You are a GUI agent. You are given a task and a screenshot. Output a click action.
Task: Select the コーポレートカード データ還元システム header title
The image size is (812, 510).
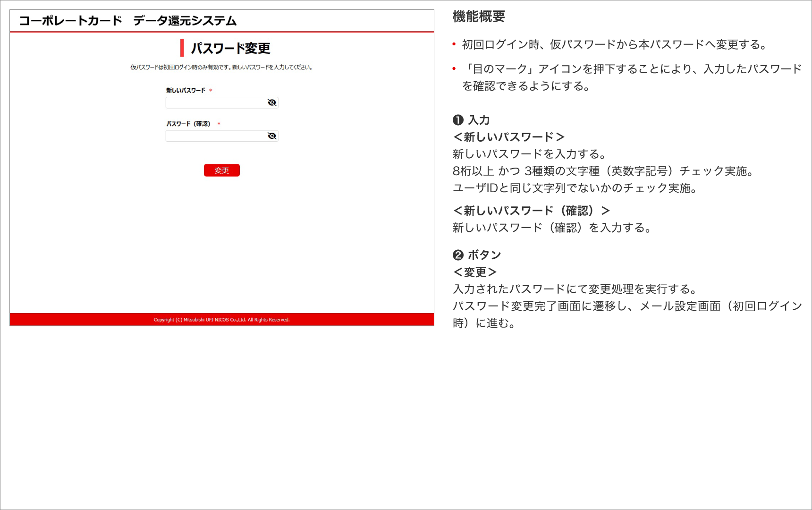(x=127, y=21)
